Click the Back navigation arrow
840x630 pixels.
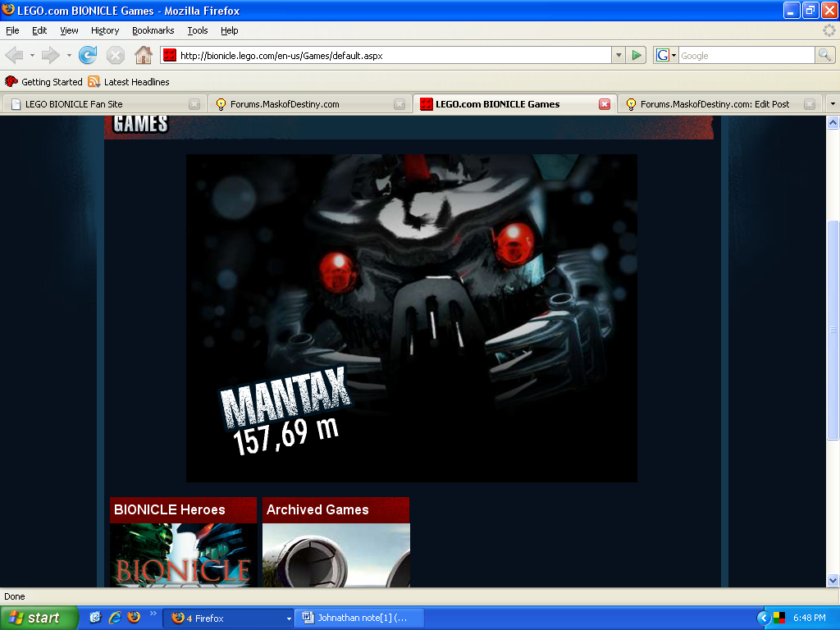pyautogui.click(x=15, y=55)
